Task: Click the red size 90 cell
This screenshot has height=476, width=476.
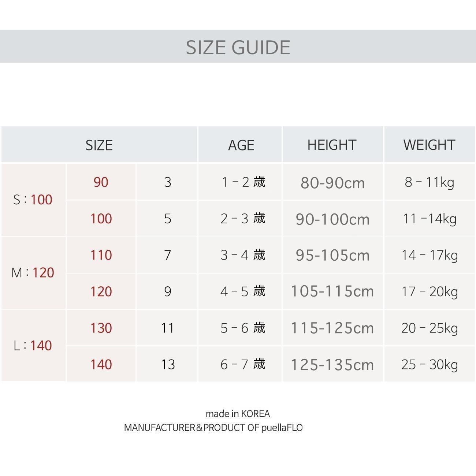Action: tap(101, 182)
